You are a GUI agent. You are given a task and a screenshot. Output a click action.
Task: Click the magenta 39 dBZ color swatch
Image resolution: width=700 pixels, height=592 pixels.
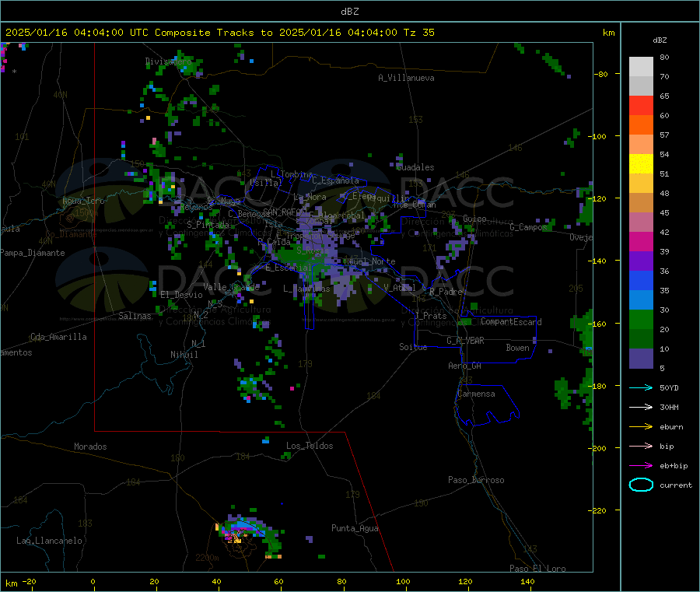tap(641, 241)
